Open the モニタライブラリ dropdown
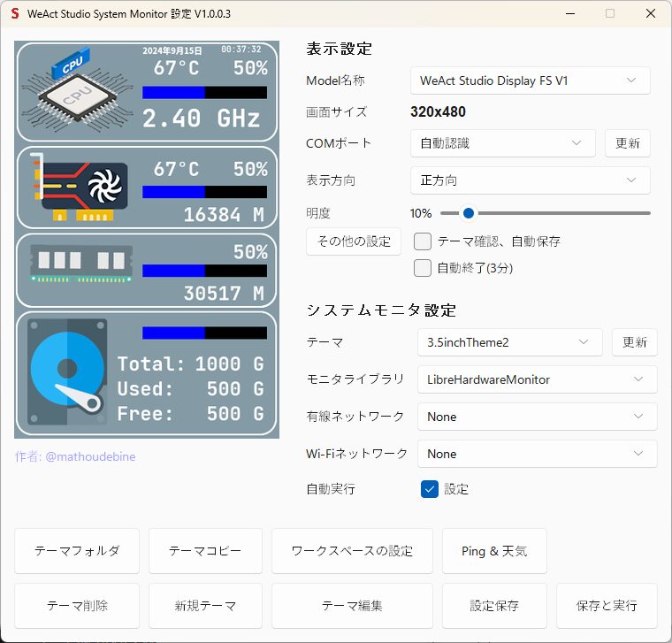 (x=537, y=379)
